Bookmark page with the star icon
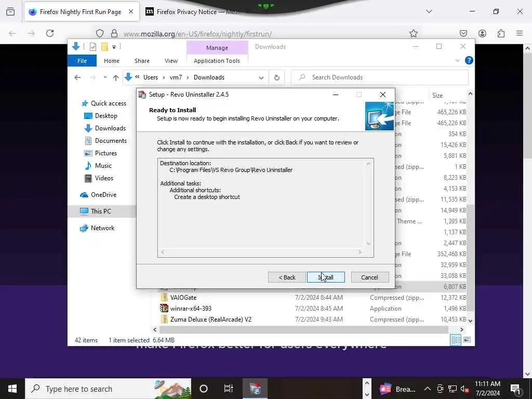This screenshot has height=399, width=532. tap(413, 33)
